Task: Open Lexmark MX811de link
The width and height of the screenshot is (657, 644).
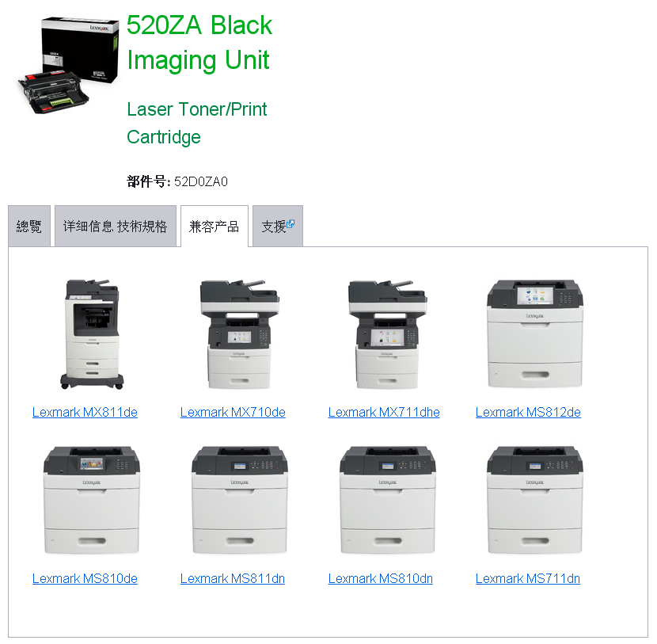Action: (85, 412)
